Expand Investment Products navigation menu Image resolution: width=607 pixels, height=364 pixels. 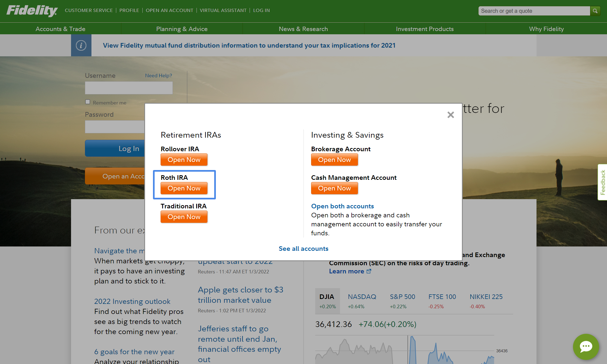[425, 29]
